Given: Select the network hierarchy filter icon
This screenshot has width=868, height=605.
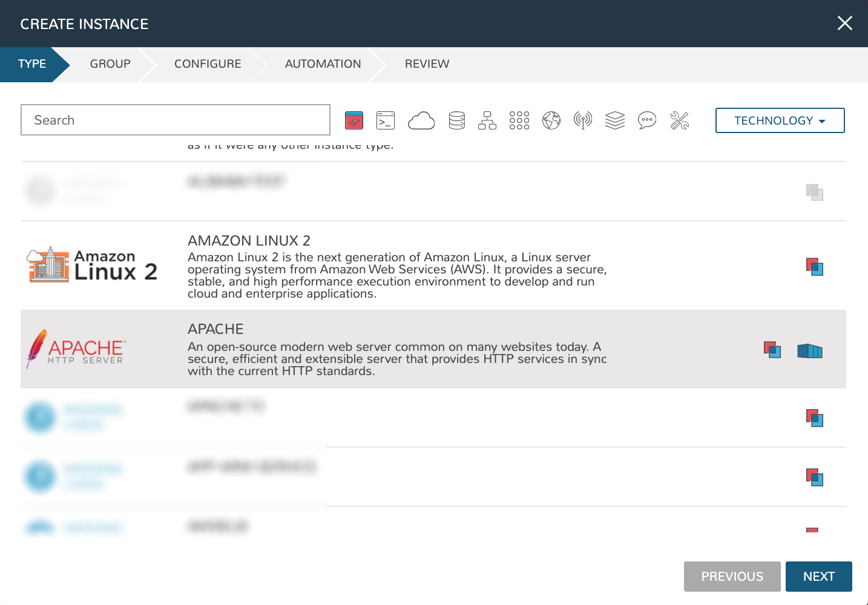Looking at the screenshot, I should coord(487,120).
